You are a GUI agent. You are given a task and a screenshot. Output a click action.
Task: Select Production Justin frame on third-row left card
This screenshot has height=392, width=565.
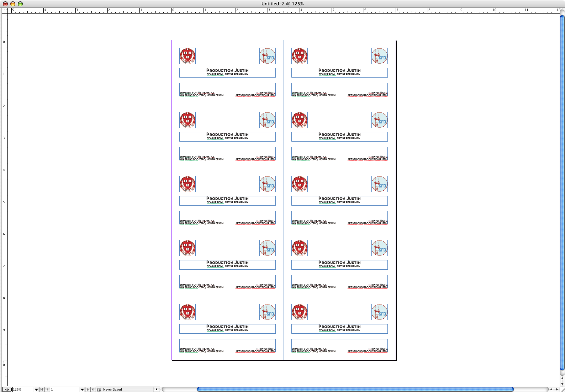point(227,201)
